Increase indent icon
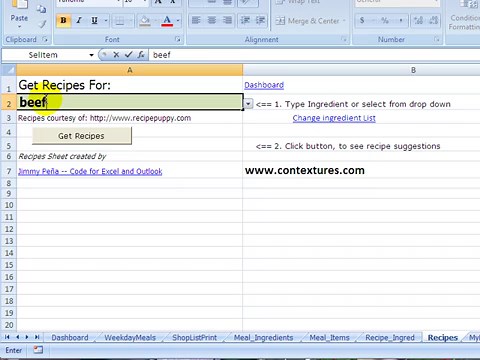The image size is (480, 360). (261, 21)
